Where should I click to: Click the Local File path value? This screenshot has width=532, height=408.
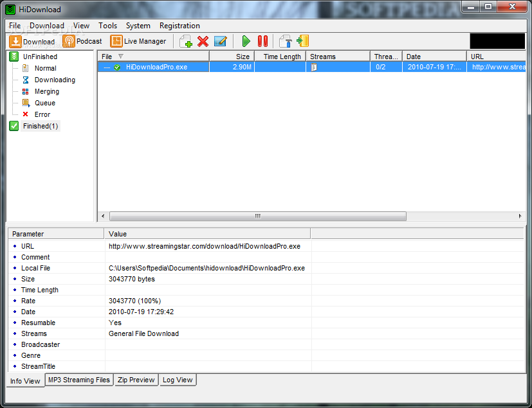206,268
